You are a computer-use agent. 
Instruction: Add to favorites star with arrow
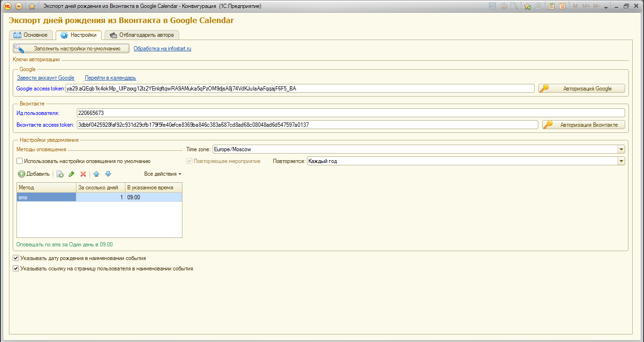[x=528, y=6]
